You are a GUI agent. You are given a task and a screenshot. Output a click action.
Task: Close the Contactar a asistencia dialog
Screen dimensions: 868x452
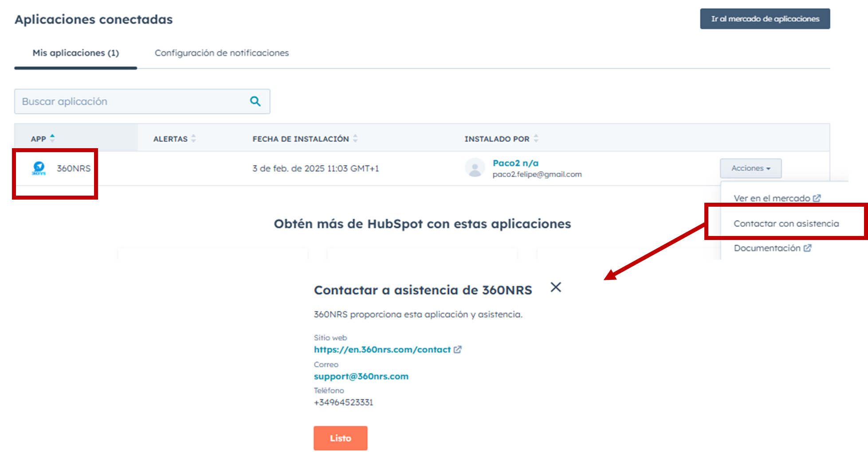(x=556, y=287)
